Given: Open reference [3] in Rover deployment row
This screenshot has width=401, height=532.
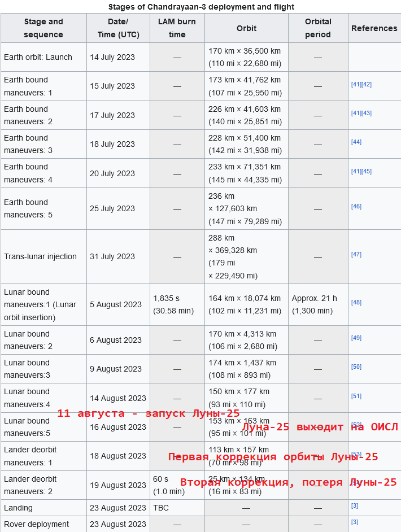Looking at the screenshot, I should (355, 522).
